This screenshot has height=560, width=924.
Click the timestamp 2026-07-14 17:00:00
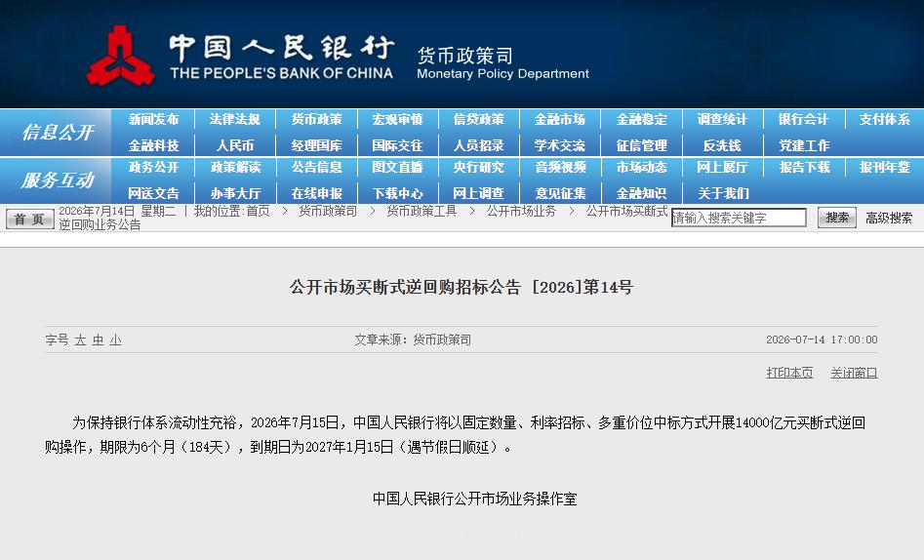pos(822,340)
